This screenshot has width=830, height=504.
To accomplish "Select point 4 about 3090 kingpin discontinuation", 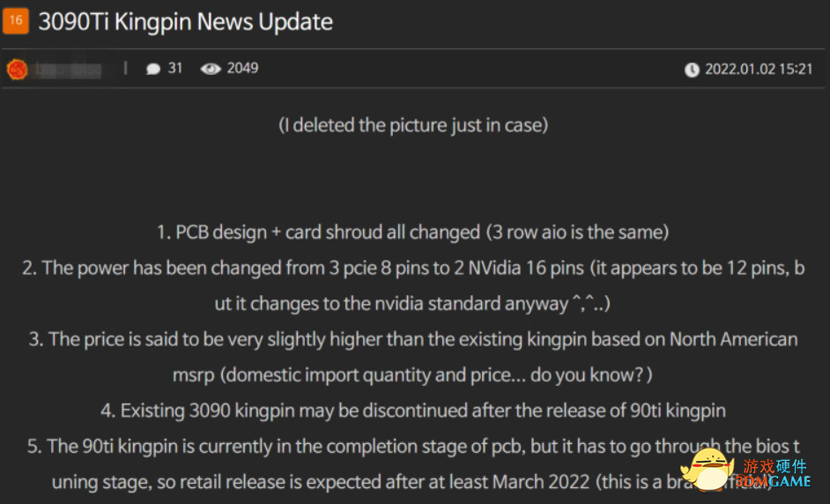I will pyautogui.click(x=413, y=411).
